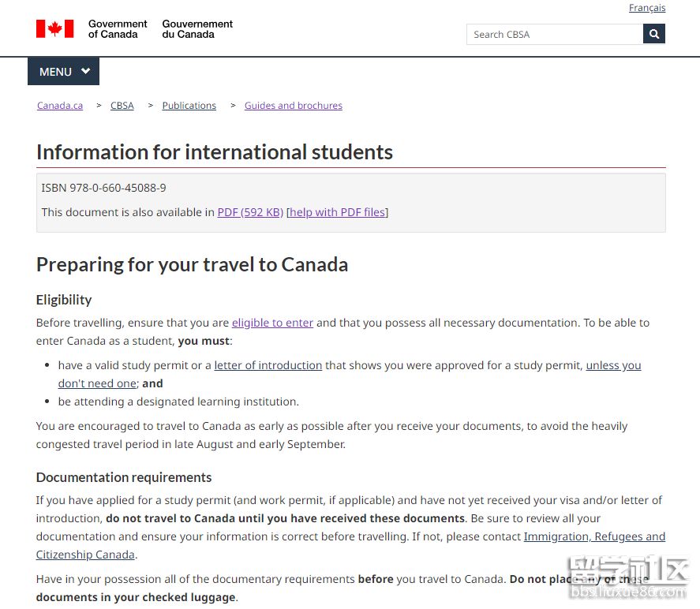Click the Preparing for your travel heading
This screenshot has width=700, height=609.
pos(192,264)
